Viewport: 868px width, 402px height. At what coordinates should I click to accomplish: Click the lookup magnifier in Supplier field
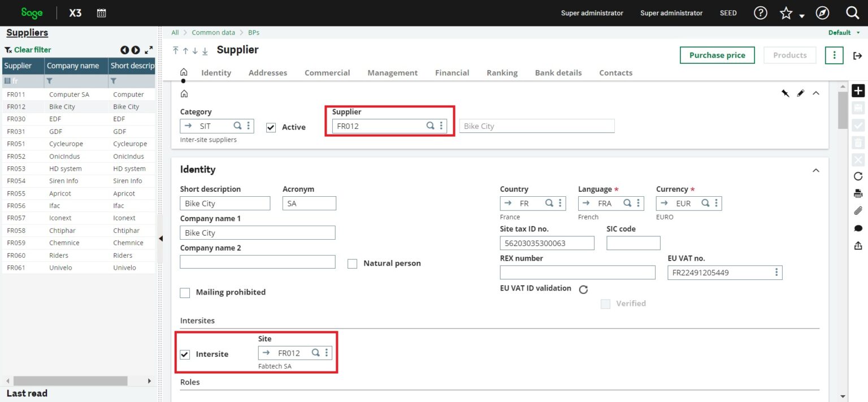pyautogui.click(x=430, y=126)
